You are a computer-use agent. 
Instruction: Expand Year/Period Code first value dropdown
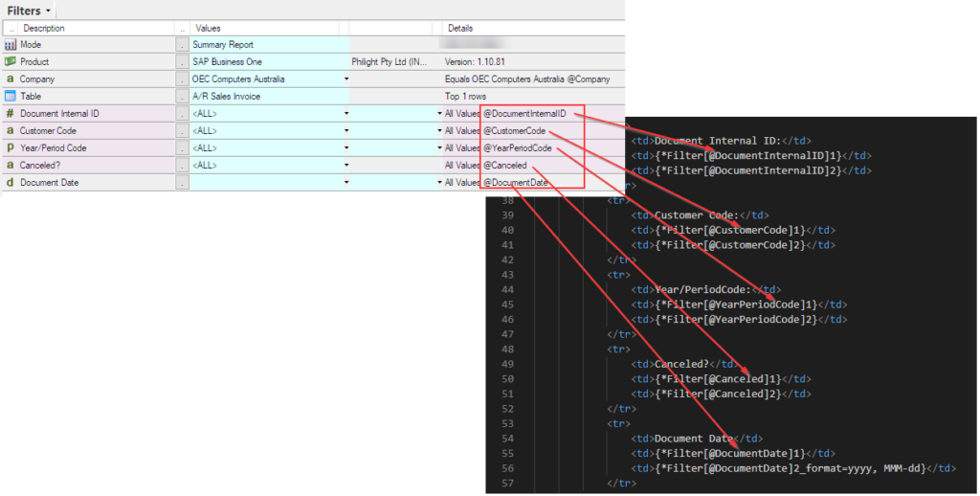(x=346, y=148)
